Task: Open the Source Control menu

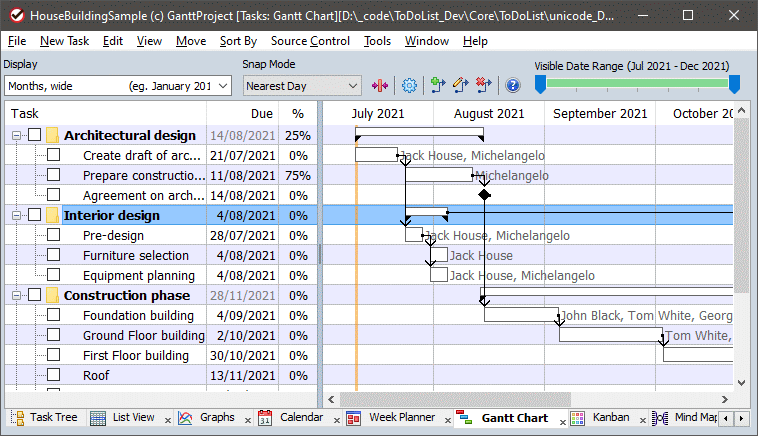Action: point(310,41)
